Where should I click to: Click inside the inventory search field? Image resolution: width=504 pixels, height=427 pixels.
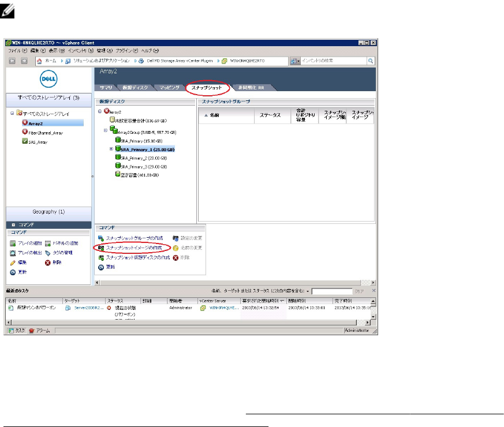click(334, 61)
